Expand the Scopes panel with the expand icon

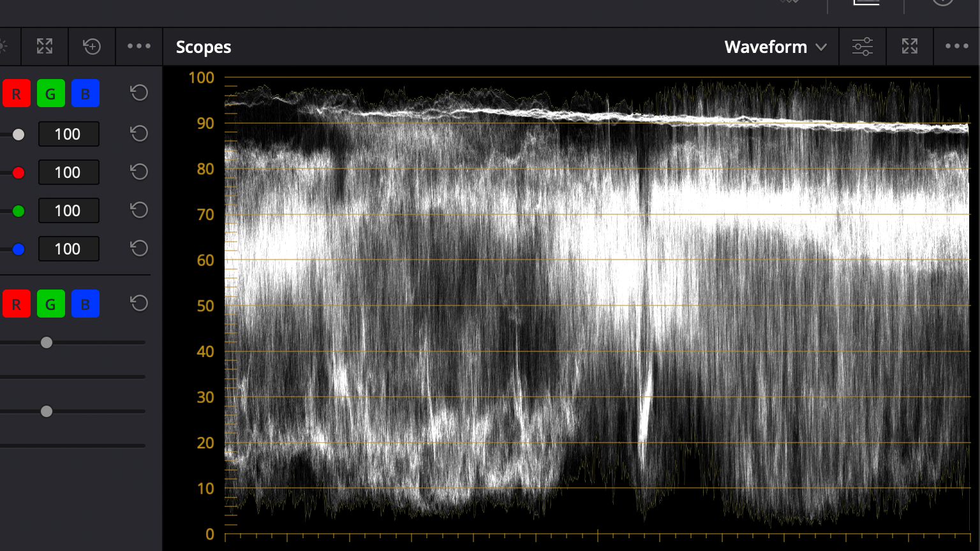point(910,46)
